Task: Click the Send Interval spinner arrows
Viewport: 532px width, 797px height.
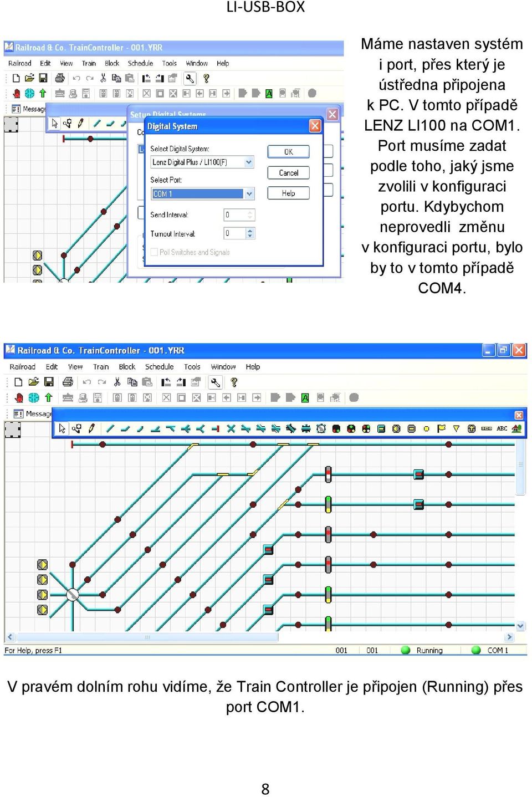Action: point(250,214)
